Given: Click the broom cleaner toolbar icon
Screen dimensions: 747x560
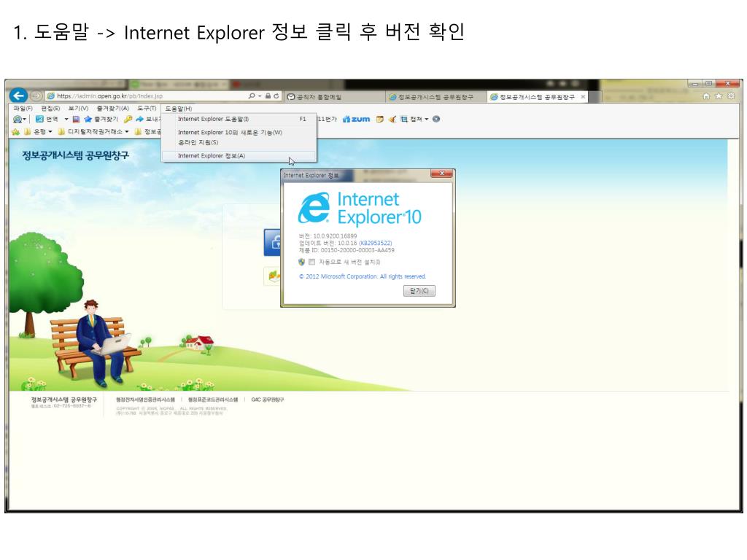Looking at the screenshot, I should click(x=392, y=119).
